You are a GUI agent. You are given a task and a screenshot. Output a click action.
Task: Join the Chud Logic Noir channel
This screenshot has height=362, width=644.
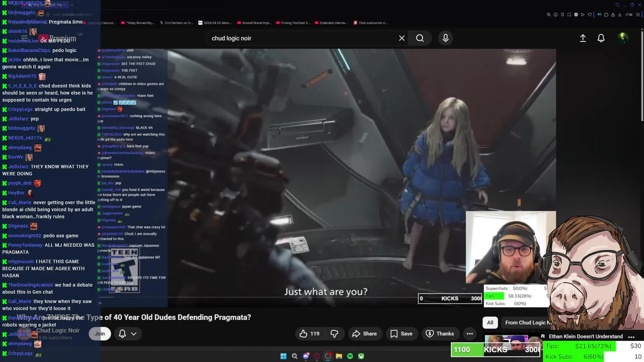100,334
